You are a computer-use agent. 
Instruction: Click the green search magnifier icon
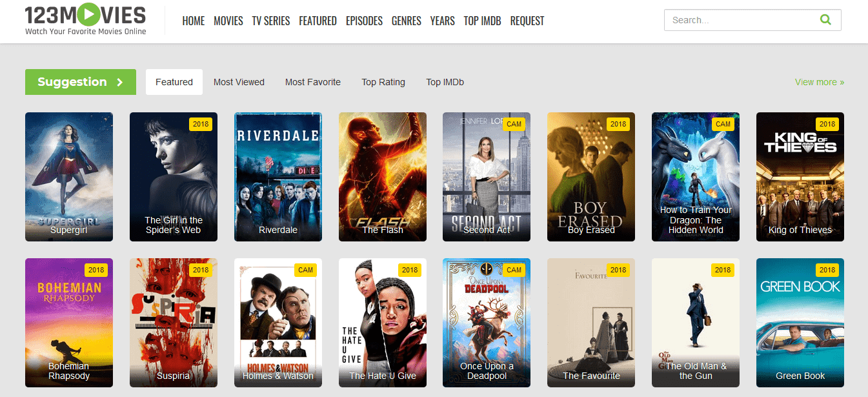point(825,20)
